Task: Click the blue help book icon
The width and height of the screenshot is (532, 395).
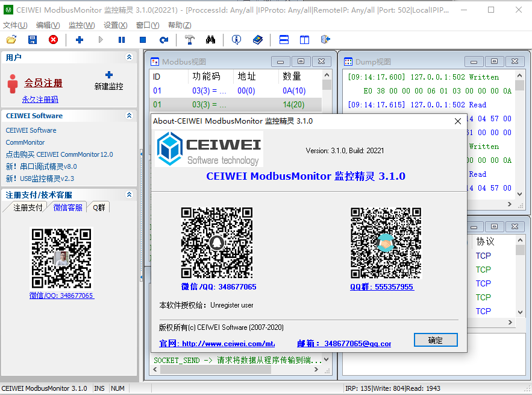Action: pos(258,40)
